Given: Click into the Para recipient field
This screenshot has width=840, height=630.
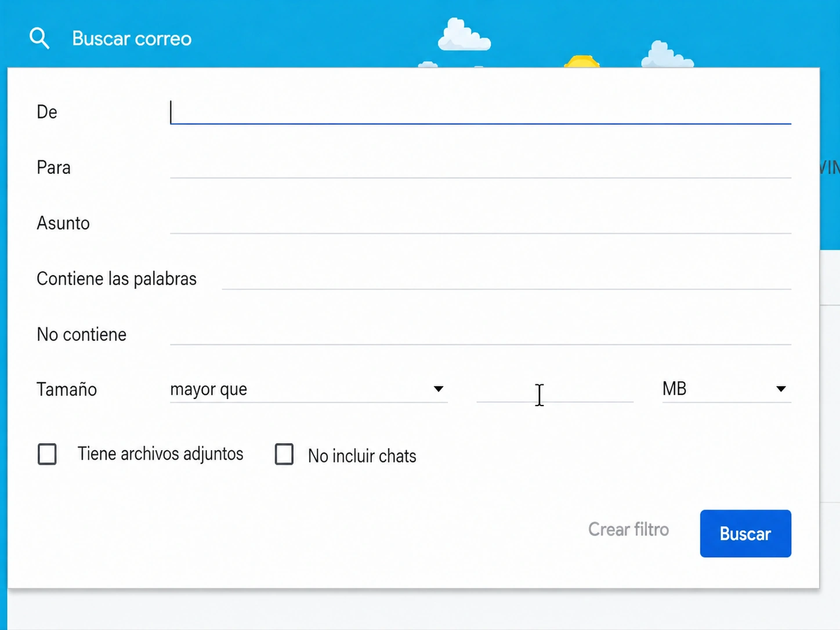Looking at the screenshot, I should click(x=480, y=167).
